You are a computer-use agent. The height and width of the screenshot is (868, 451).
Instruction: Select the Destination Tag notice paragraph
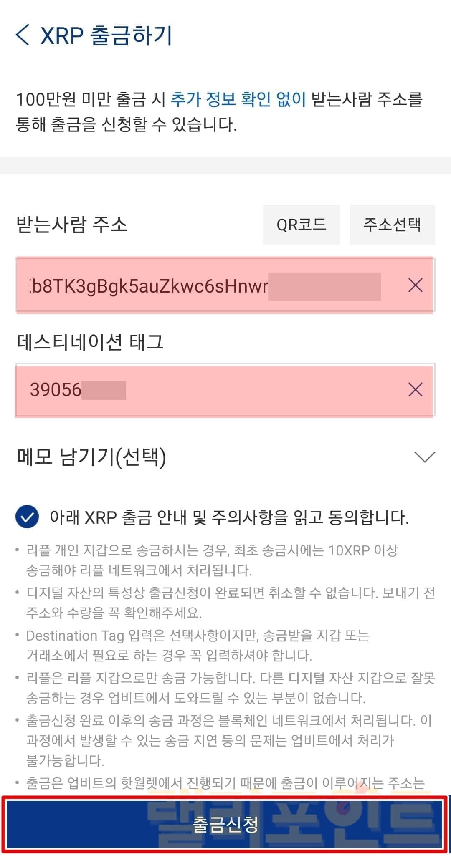tap(198, 646)
